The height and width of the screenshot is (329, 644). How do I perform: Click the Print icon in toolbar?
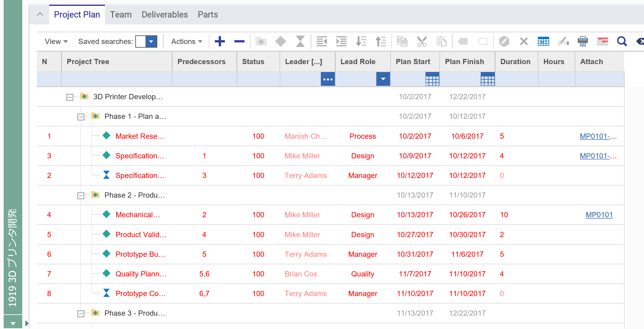[x=583, y=41]
